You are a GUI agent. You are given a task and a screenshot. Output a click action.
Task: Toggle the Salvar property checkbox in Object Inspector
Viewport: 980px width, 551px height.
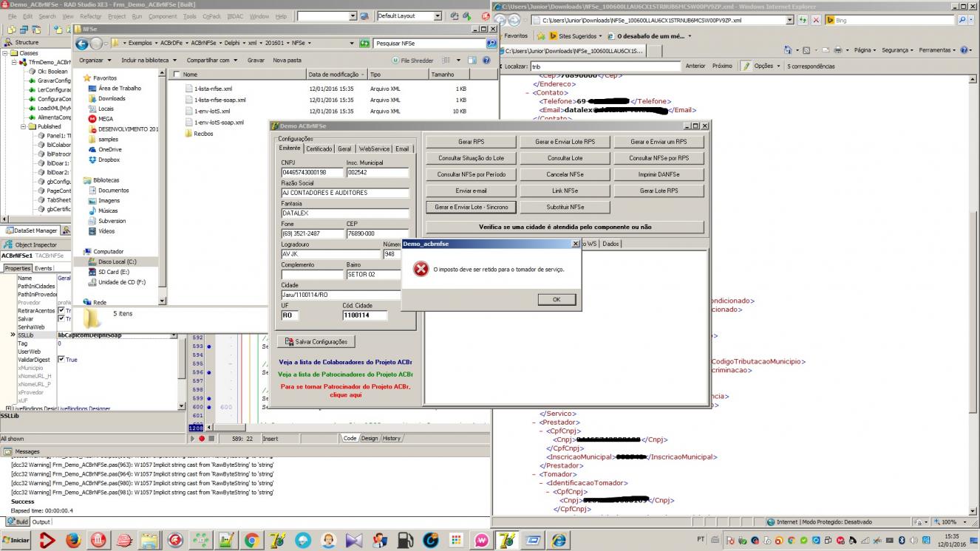pyautogui.click(x=61, y=318)
